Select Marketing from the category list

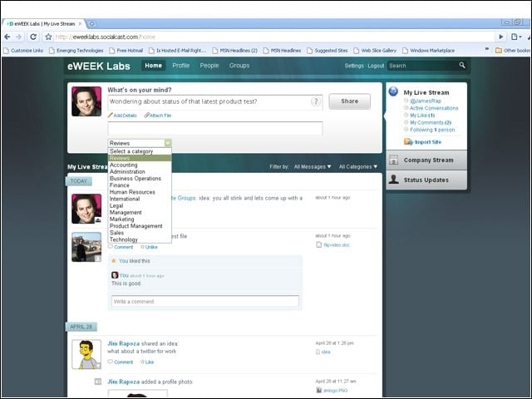(x=140, y=219)
